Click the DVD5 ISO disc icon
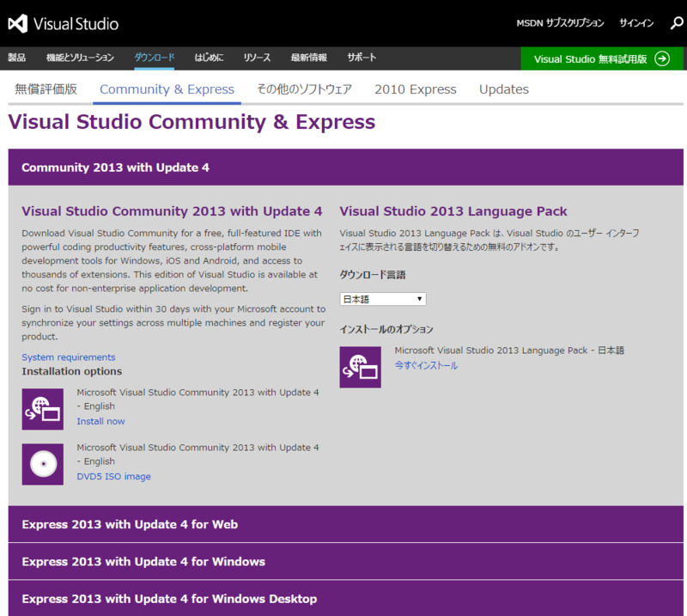Viewport: 687px width, 616px height. 42,464
